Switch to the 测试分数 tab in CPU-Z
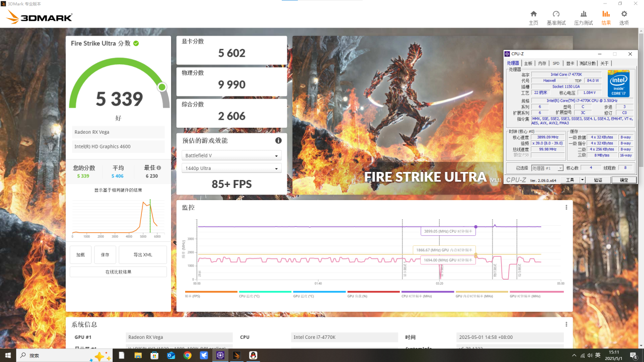Image resolution: width=644 pixels, height=362 pixels. tap(587, 63)
